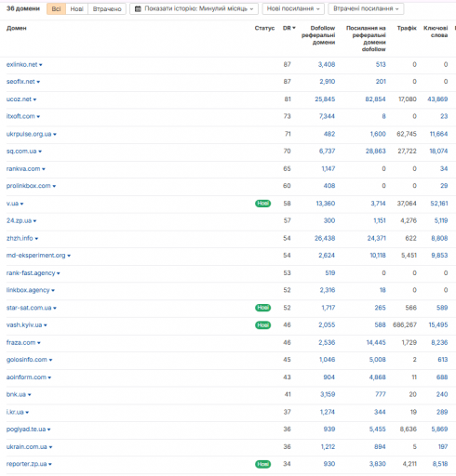Click keywords value 18,074 for sq.com.ua
The image size is (456, 476).
tap(438, 151)
